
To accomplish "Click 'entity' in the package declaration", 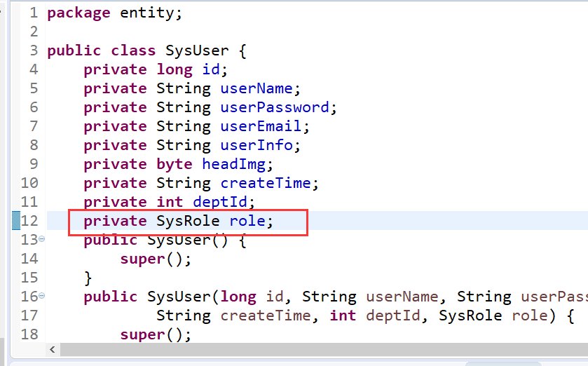I will tap(147, 13).
